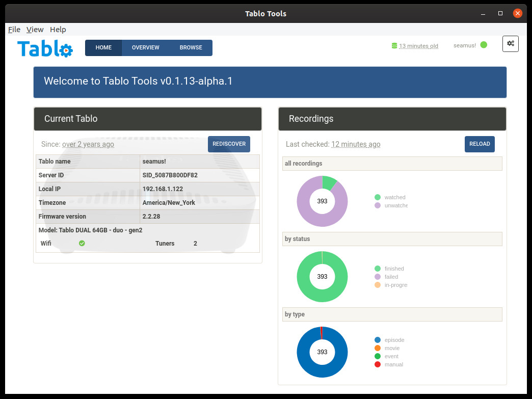Toggle the watched legend entry
Viewport: 532px width, 399px height.
(394, 197)
